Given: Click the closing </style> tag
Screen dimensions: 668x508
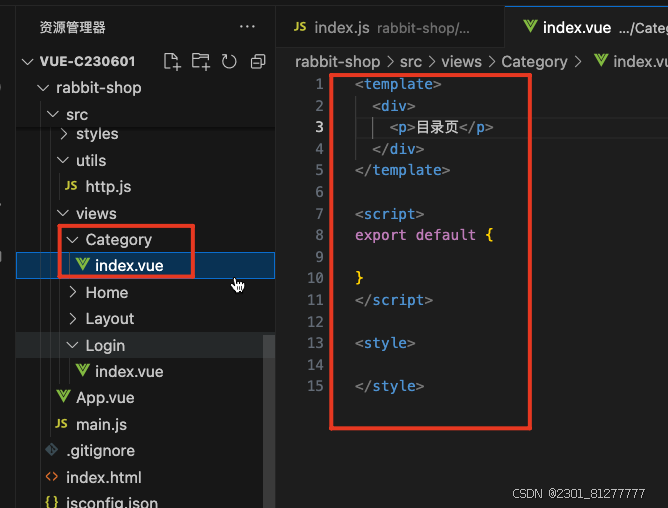Looking at the screenshot, I should (389, 386).
